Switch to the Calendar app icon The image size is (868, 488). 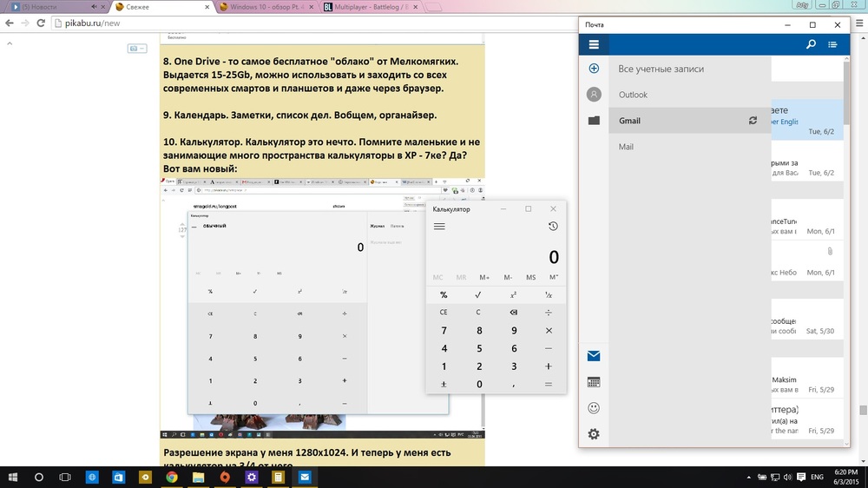[594, 382]
